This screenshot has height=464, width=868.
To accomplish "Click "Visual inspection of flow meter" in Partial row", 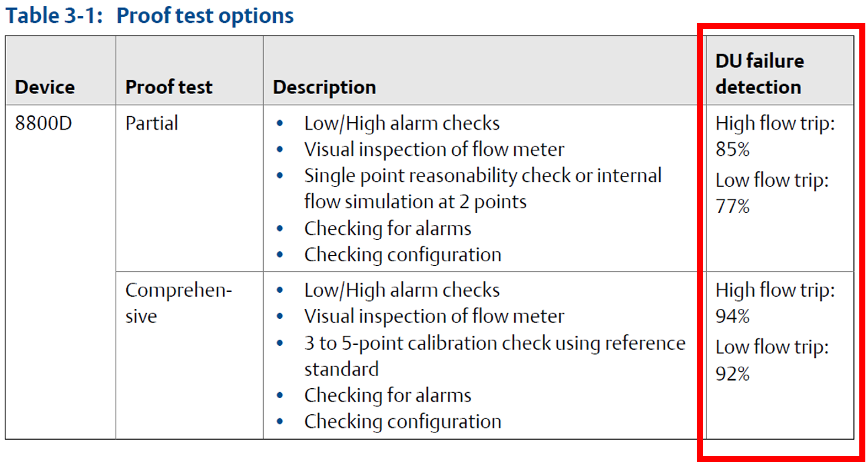I will pos(434,149).
